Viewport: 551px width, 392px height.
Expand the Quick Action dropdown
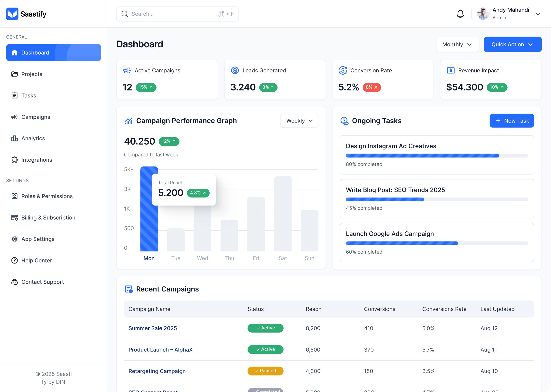pos(512,44)
